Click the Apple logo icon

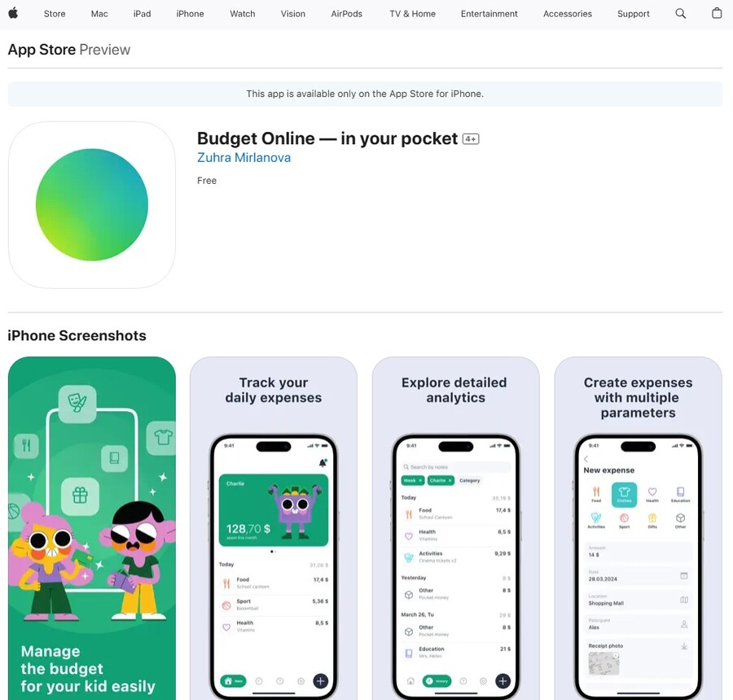(x=13, y=14)
